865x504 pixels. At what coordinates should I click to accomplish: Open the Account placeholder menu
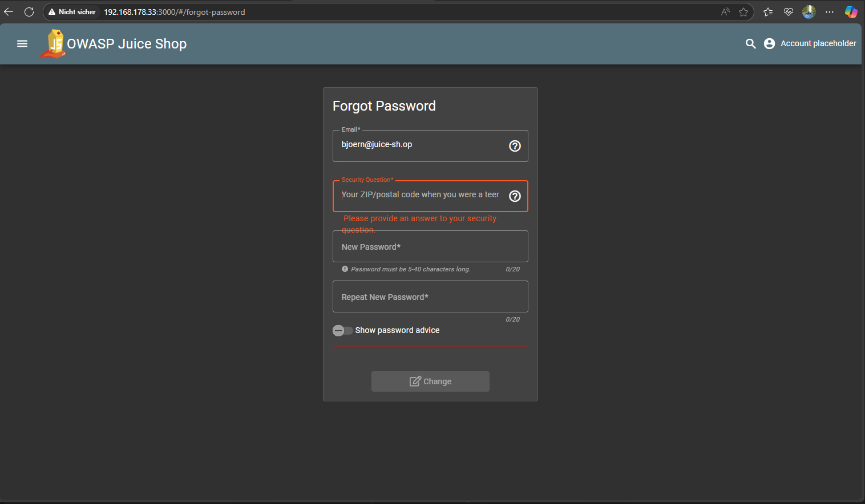[x=810, y=44]
